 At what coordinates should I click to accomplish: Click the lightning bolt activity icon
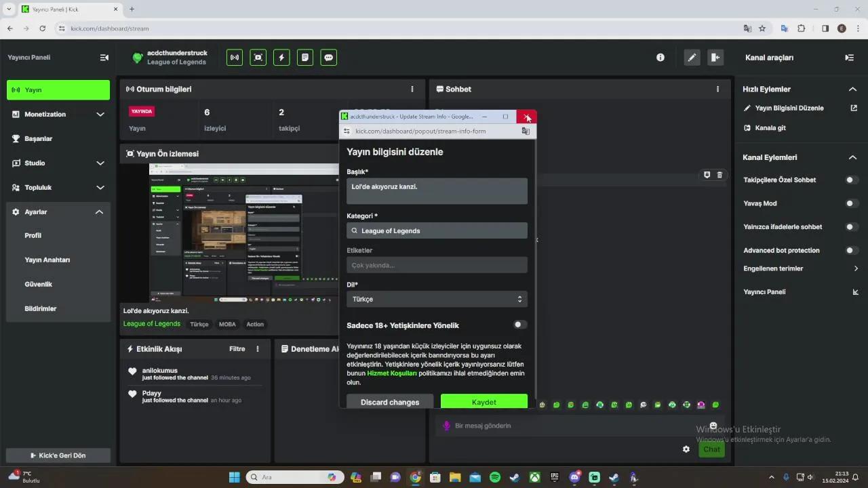[x=281, y=58]
